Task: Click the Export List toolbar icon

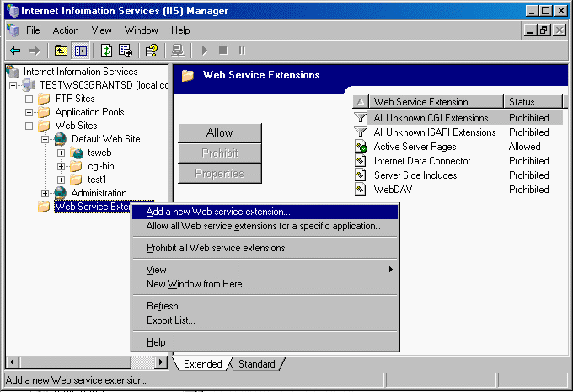Action: (126, 51)
